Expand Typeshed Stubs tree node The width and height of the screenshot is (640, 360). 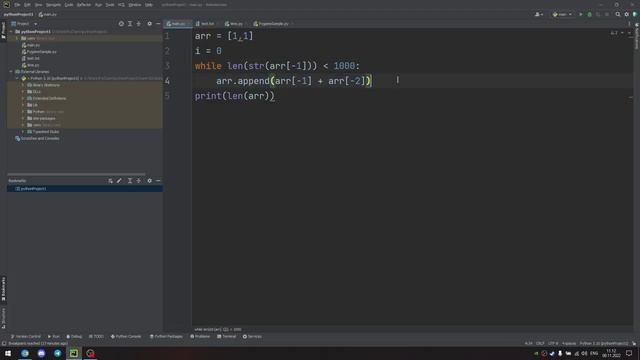(x=23, y=131)
